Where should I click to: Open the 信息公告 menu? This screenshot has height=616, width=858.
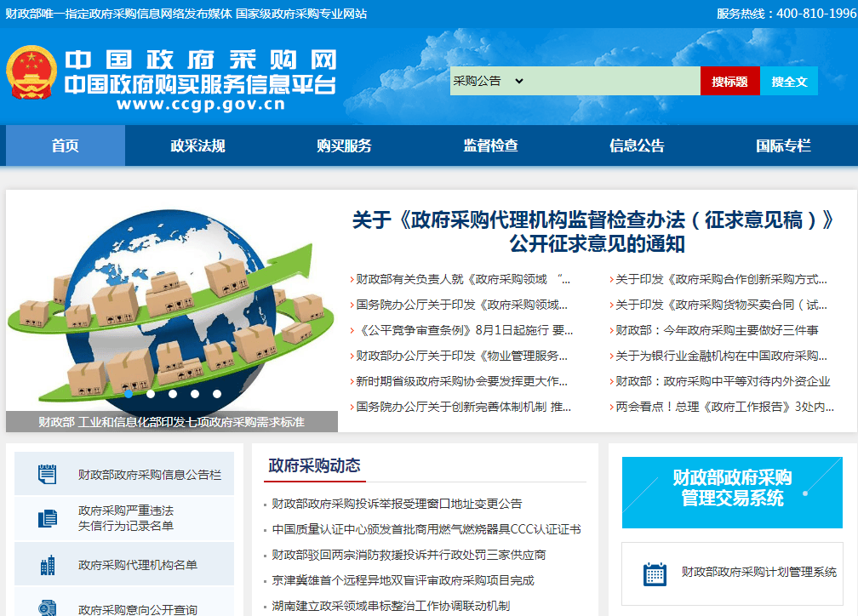pos(637,145)
